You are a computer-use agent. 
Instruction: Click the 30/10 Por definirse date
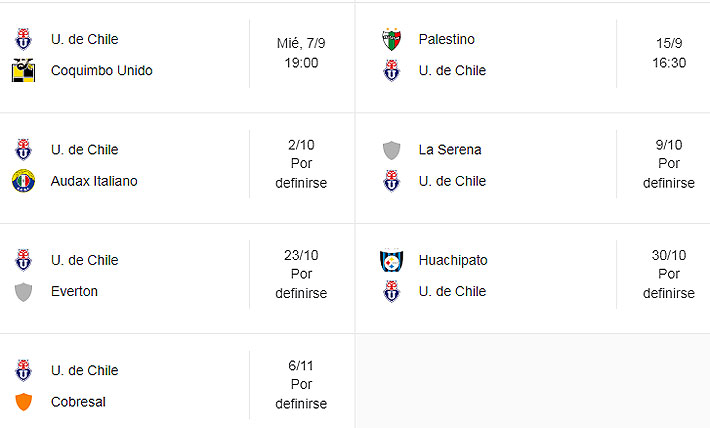coord(669,274)
